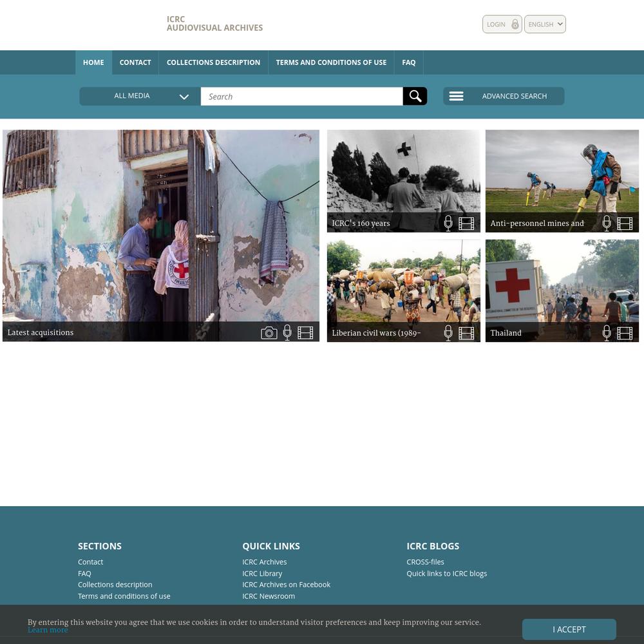
Task: Open ICRC Library quick link
Action: (x=262, y=573)
